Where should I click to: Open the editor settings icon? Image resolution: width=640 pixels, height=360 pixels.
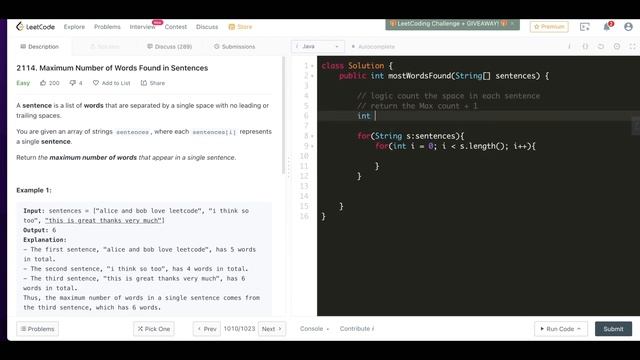pyautogui.click(x=617, y=47)
